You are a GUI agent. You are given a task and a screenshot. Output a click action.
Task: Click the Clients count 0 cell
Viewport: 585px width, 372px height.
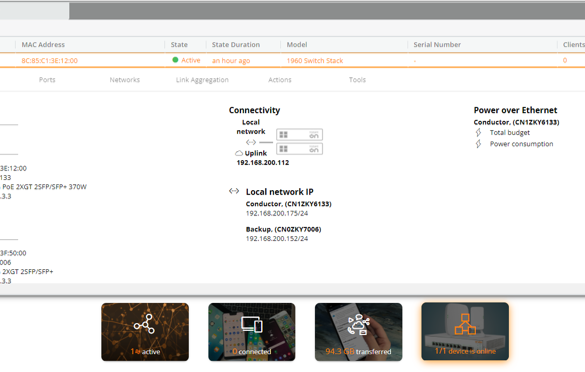[565, 60]
